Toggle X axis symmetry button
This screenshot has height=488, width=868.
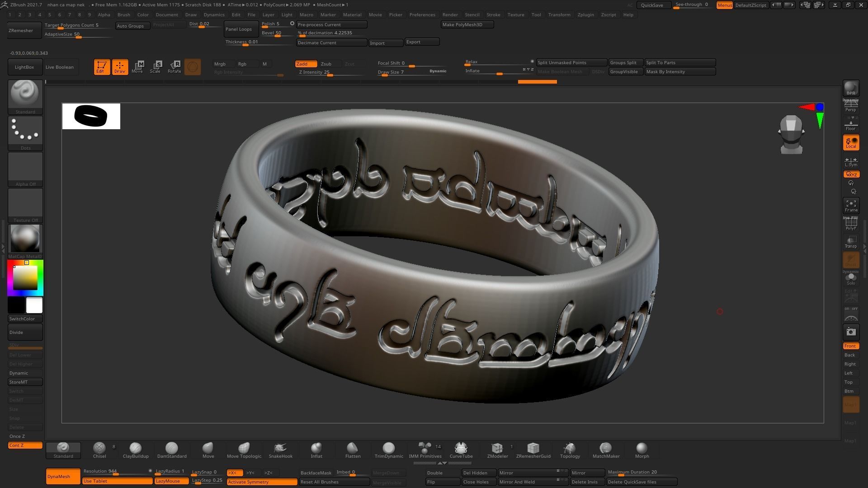pos(235,473)
